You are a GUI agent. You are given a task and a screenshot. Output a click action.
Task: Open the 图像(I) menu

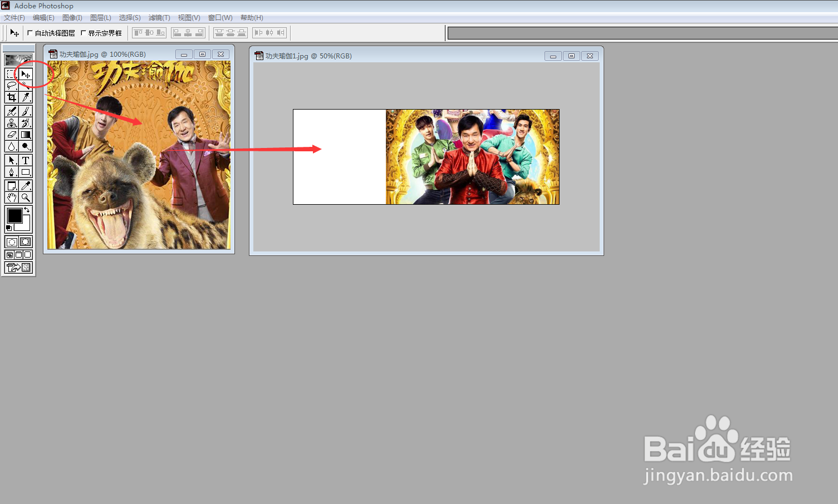click(x=72, y=18)
